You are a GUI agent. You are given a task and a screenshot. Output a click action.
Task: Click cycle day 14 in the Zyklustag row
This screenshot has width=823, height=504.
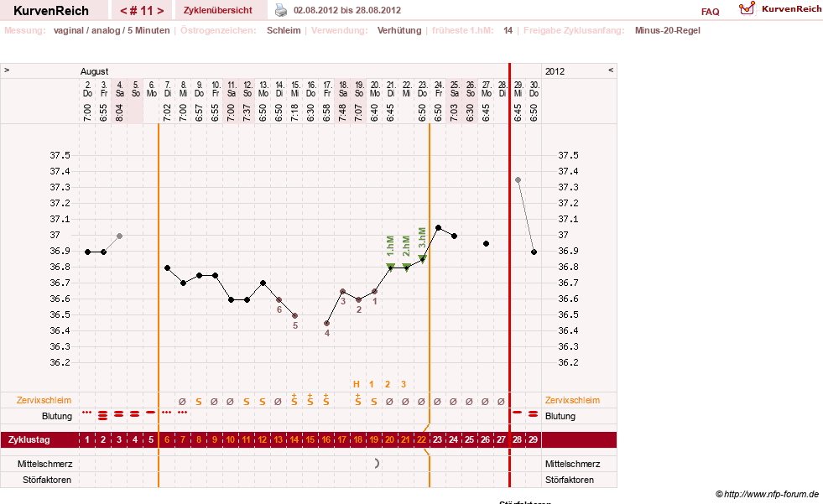point(294,439)
